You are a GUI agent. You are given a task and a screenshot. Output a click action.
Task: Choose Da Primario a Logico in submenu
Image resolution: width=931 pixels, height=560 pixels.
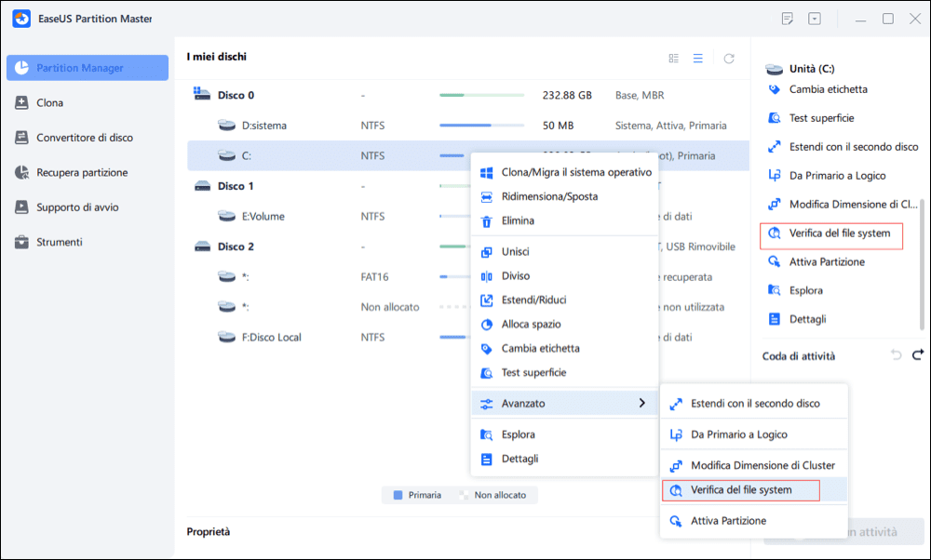click(754, 434)
